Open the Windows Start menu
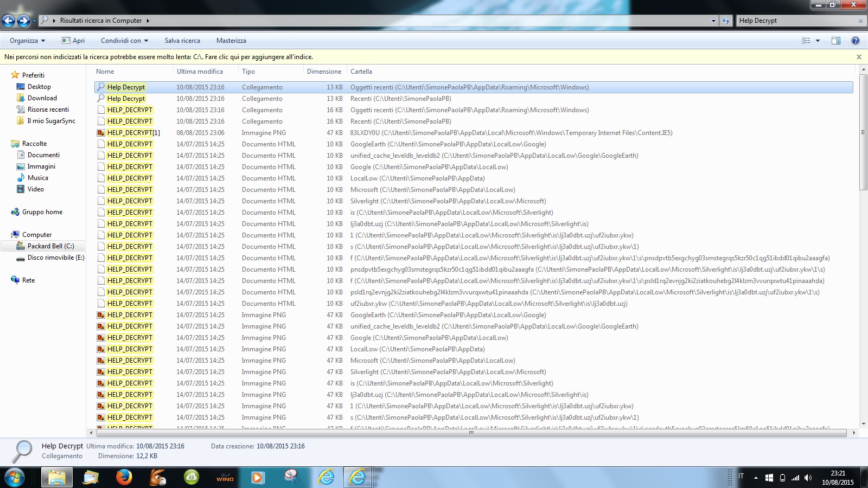 coord(15,478)
